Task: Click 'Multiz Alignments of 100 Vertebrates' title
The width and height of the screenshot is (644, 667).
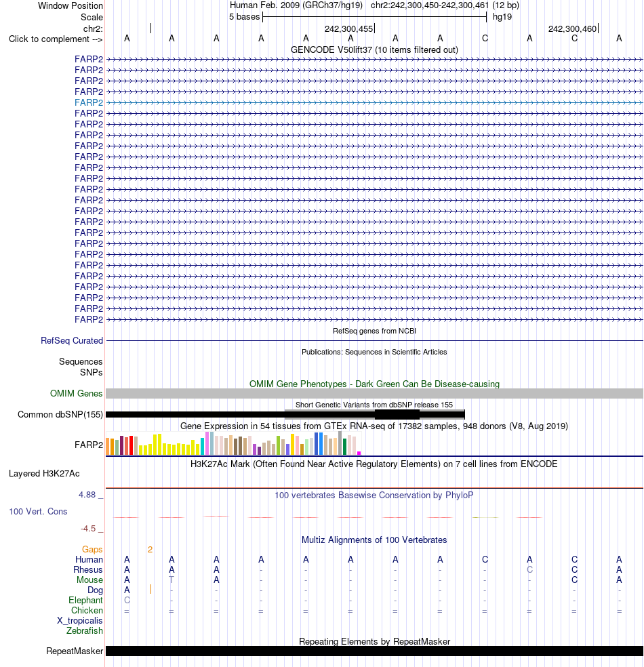Action: click(x=374, y=540)
